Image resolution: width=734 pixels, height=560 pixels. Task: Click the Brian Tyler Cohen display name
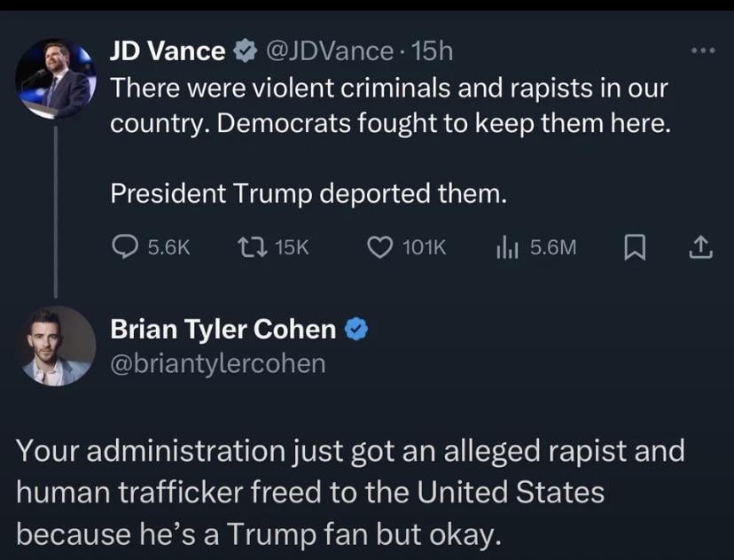pos(223,329)
